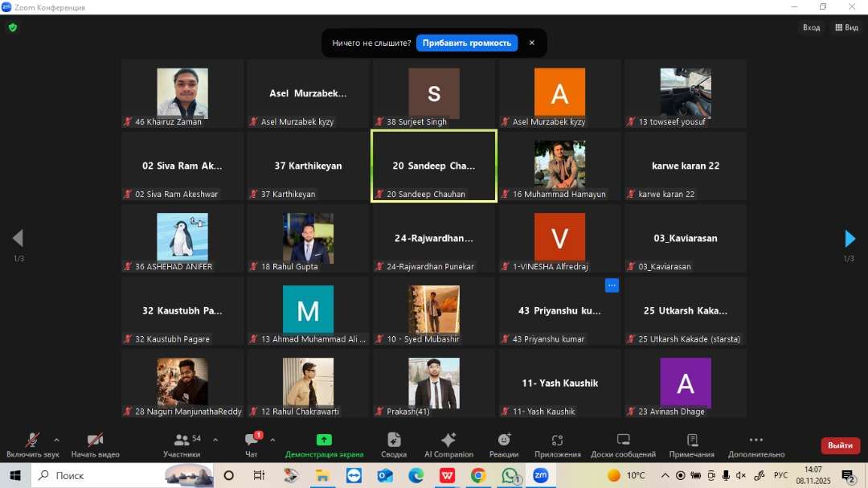
Task: Click the Прибавить громкость button
Action: click(x=466, y=43)
